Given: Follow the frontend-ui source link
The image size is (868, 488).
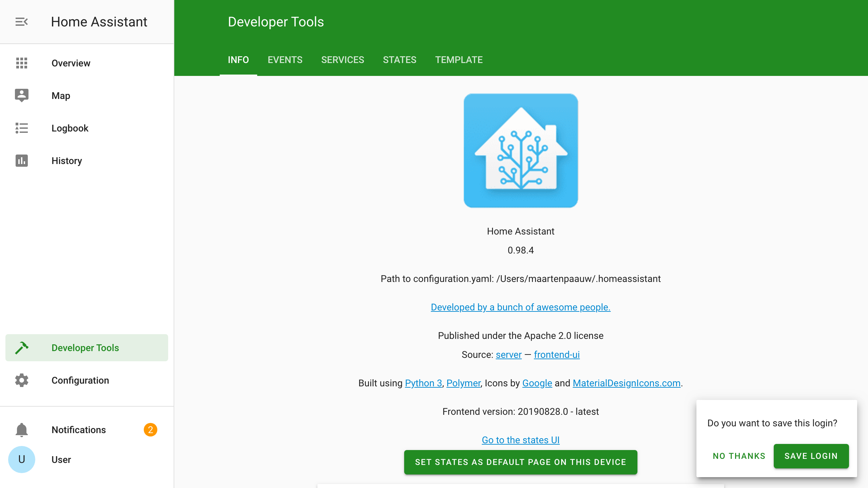Looking at the screenshot, I should tap(557, 354).
